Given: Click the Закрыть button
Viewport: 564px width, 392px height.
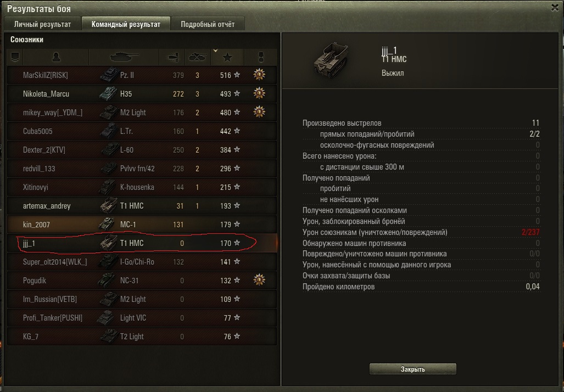Looking at the screenshot, I should click(x=413, y=369).
